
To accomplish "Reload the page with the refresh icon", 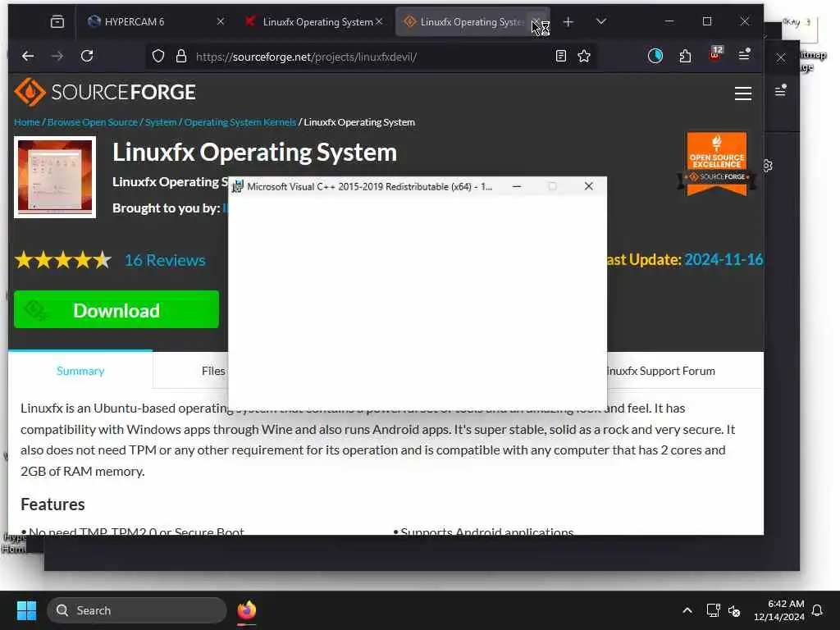I will [87, 56].
